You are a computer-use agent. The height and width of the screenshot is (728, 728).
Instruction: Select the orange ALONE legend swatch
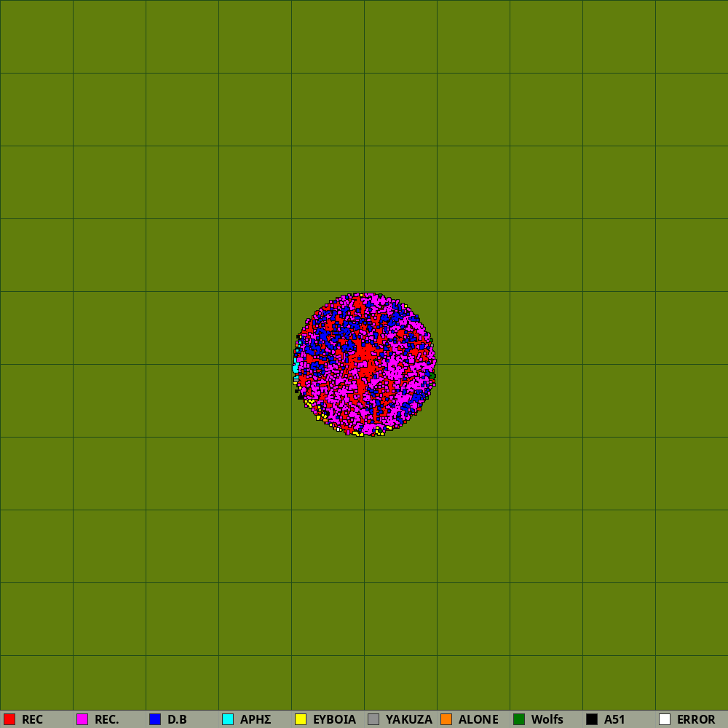coord(446,719)
